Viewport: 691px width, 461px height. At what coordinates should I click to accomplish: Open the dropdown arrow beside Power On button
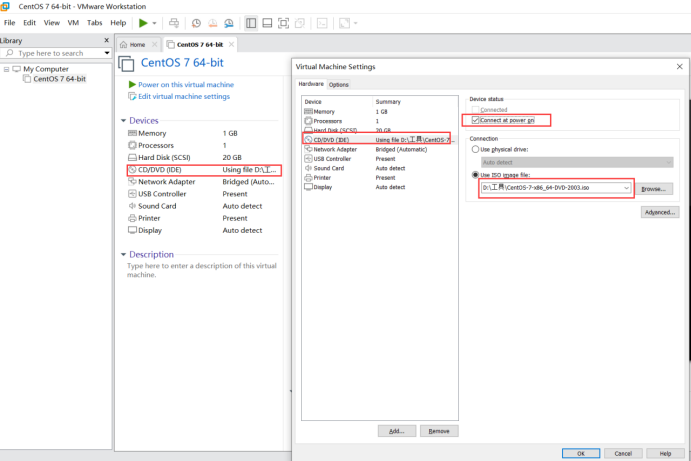click(155, 22)
